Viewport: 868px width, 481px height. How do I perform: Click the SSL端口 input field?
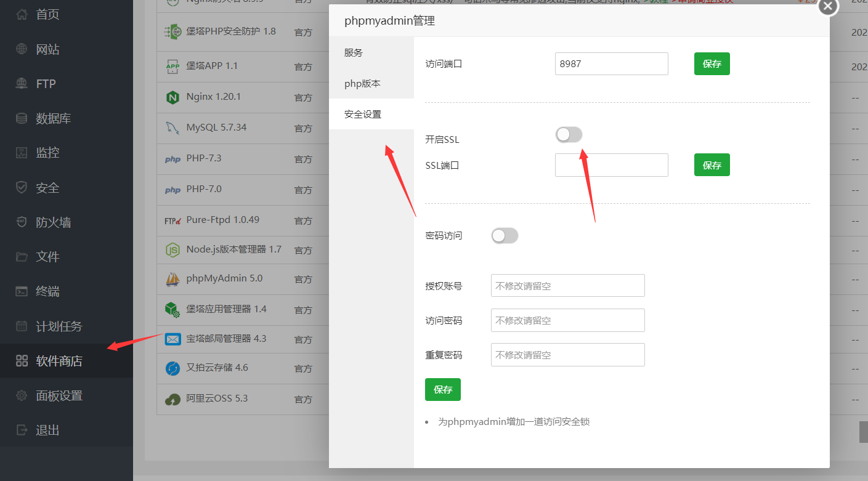(612, 165)
